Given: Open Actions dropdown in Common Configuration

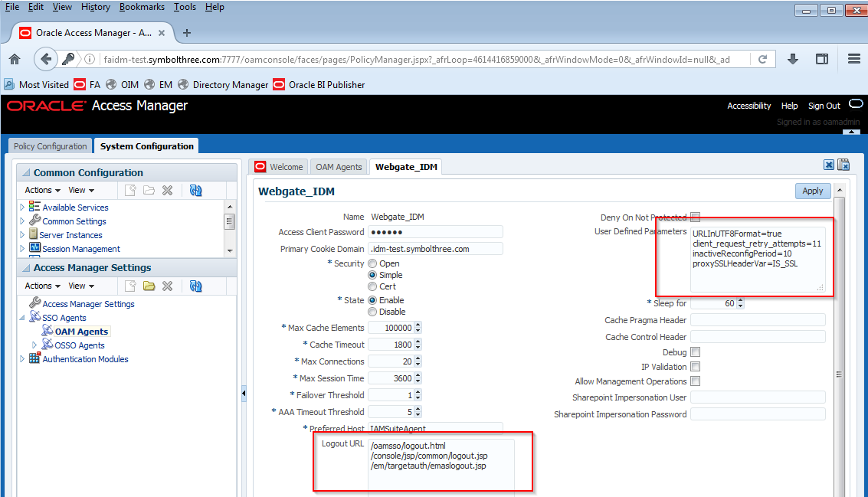Looking at the screenshot, I should point(42,190).
